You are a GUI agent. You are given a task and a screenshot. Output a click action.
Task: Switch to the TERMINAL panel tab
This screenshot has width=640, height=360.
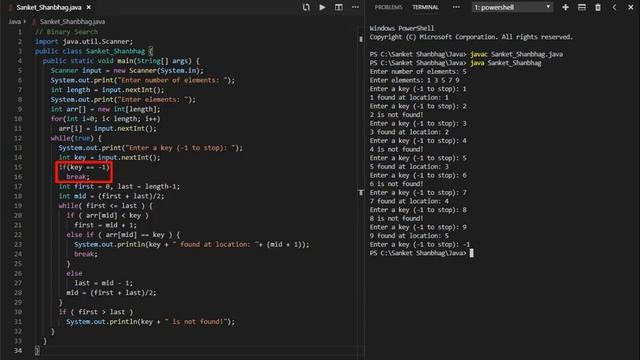[x=425, y=7]
